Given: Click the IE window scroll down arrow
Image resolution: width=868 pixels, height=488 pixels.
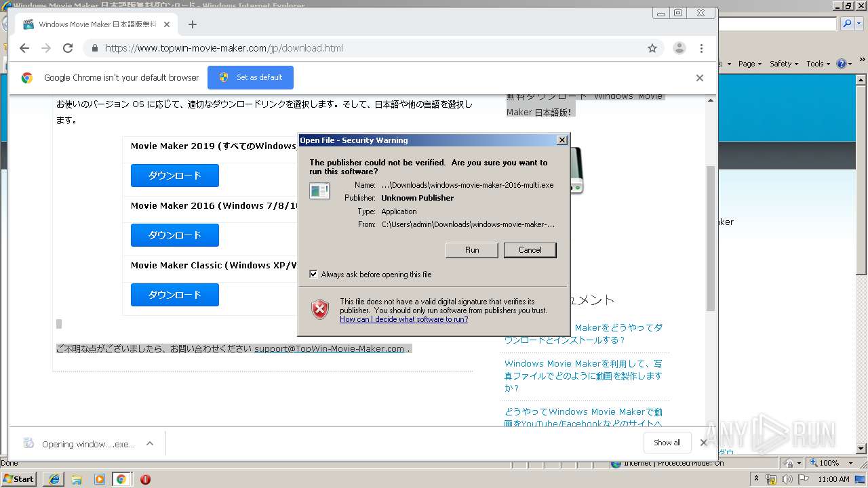Looking at the screenshot, I should click(x=862, y=449).
